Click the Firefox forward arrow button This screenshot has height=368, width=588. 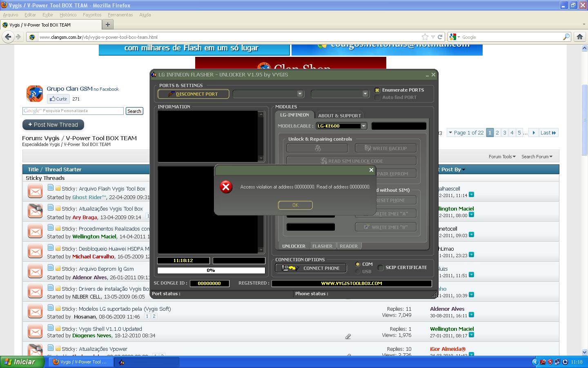18,37
